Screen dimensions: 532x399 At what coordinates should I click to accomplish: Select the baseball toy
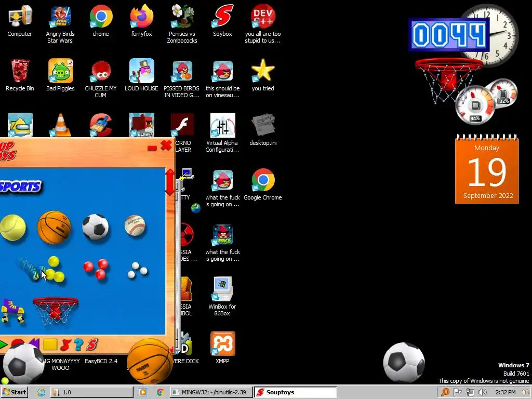pyautogui.click(x=135, y=225)
